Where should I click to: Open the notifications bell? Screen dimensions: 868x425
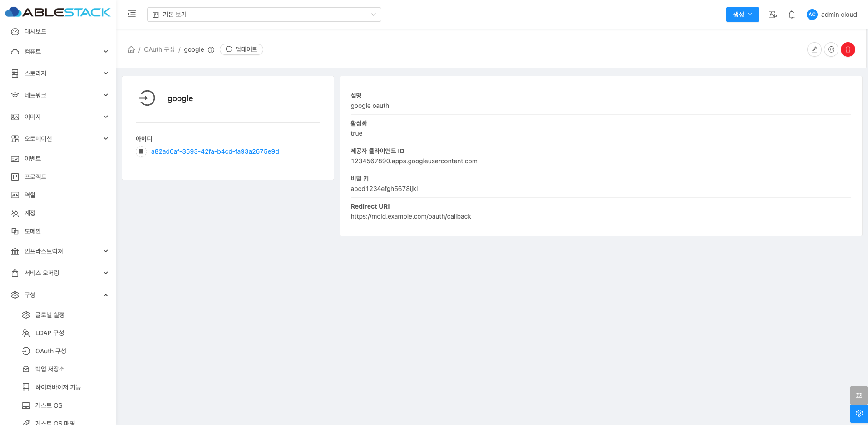coord(792,15)
